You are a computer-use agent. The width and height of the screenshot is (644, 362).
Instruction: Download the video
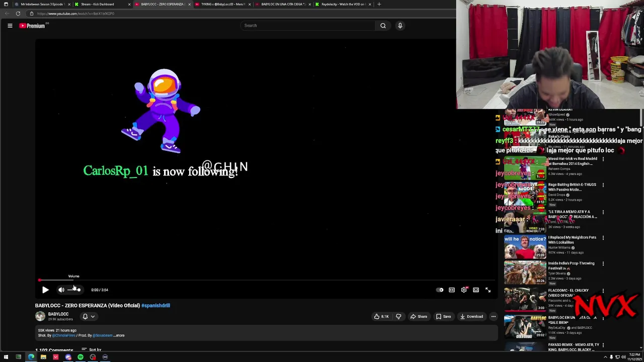pyautogui.click(x=471, y=316)
